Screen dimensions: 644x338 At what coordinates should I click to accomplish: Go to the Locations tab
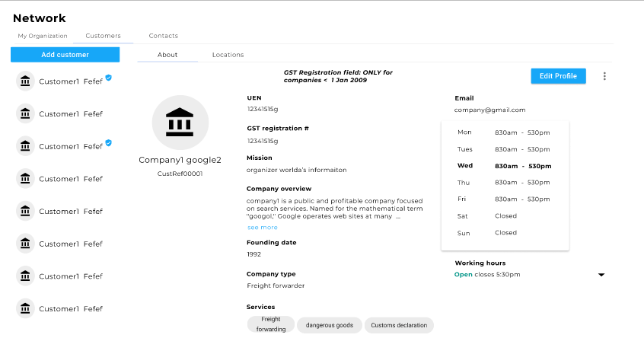click(x=228, y=55)
